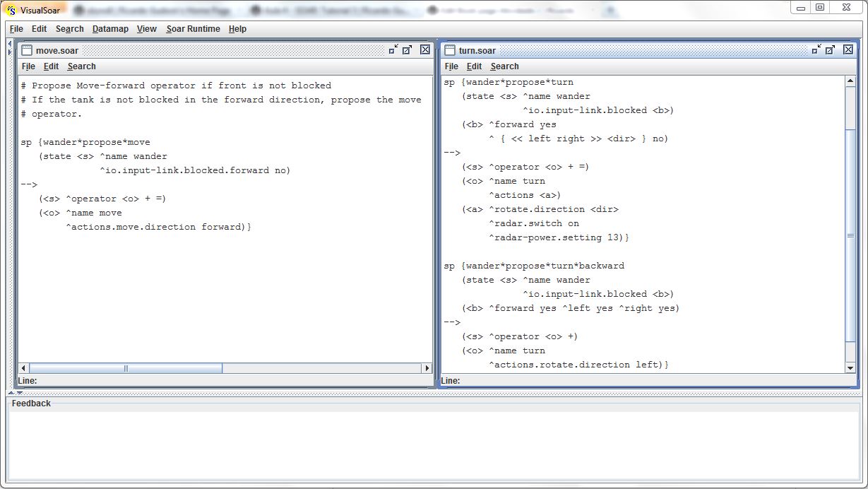Image resolution: width=868 pixels, height=489 pixels.
Task: Open the File menu inside turn.soar
Action: click(x=451, y=66)
